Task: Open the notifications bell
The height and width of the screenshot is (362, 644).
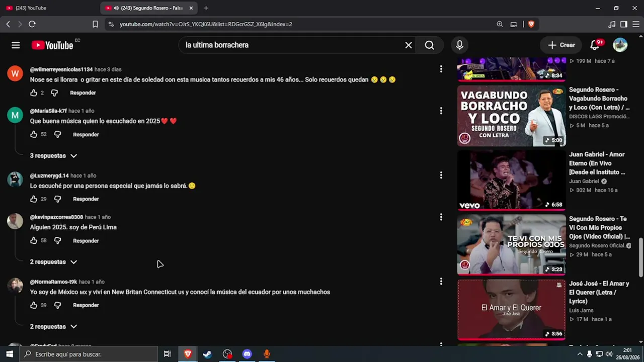Action: click(x=595, y=45)
